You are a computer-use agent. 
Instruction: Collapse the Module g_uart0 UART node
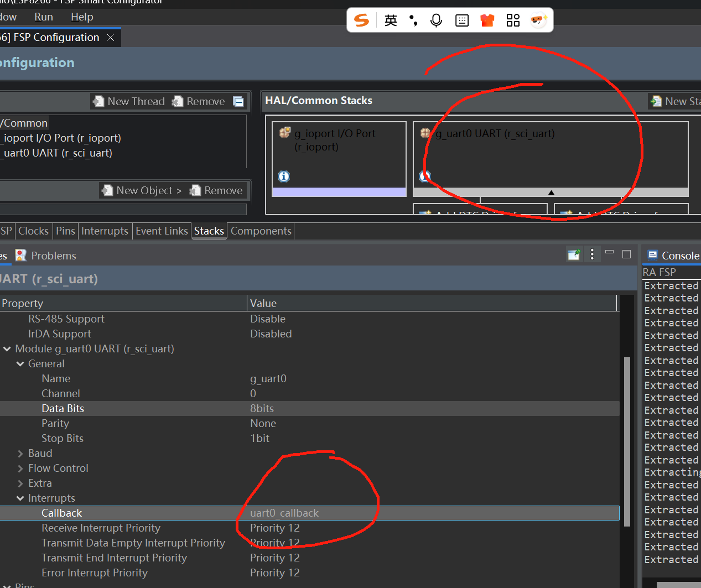click(7, 348)
